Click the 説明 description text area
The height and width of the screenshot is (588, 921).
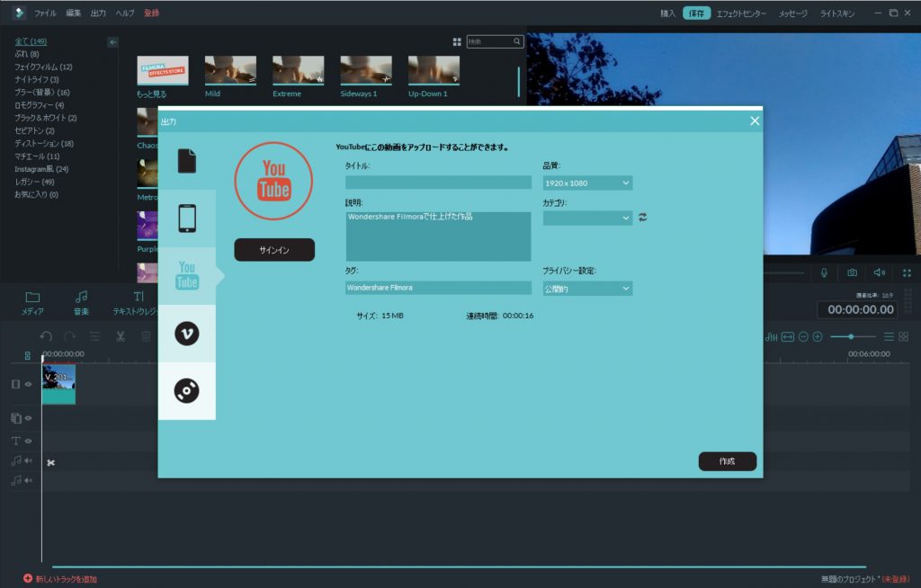tap(438, 236)
